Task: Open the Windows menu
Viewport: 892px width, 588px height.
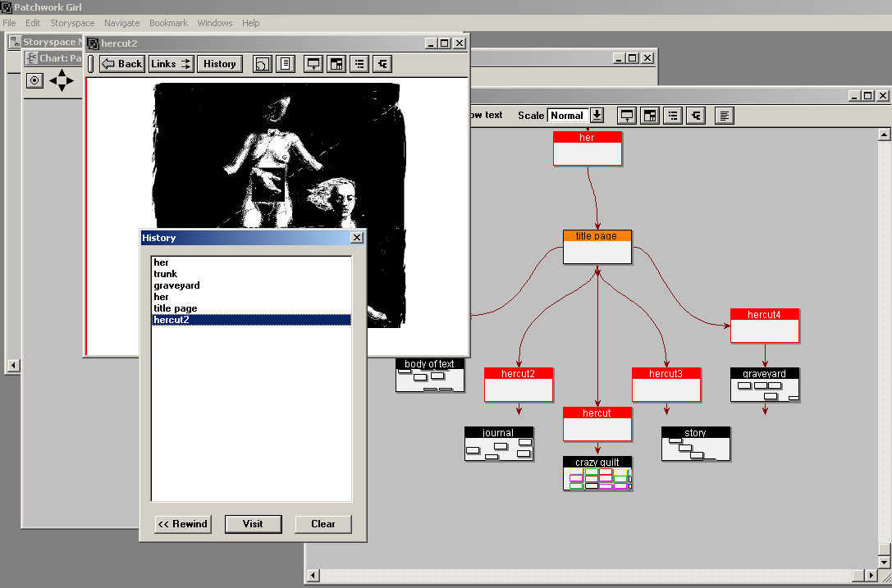Action: pos(214,23)
